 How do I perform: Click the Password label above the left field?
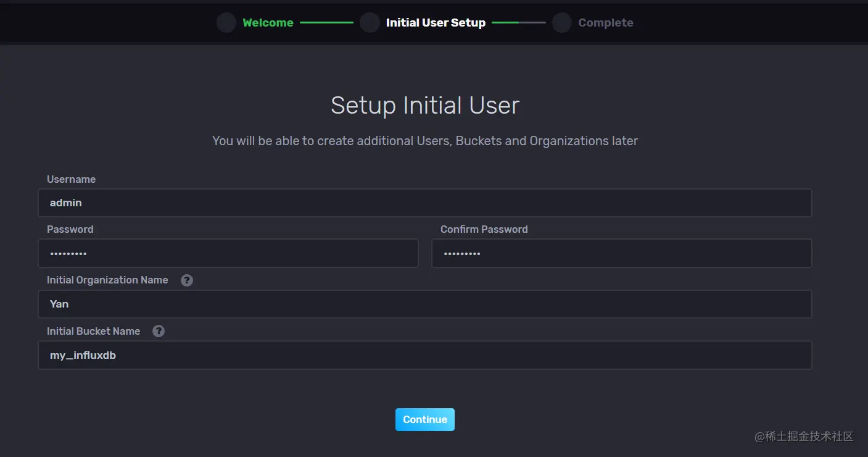click(70, 229)
